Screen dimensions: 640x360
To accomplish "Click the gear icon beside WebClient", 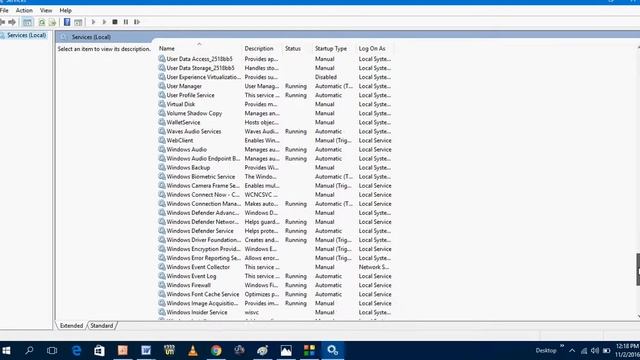I will 162,140.
